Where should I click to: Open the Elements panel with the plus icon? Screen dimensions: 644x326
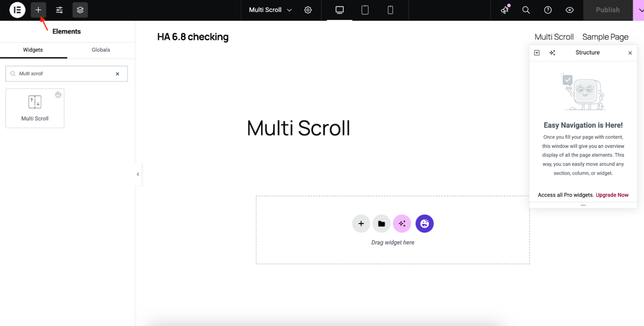pos(38,10)
